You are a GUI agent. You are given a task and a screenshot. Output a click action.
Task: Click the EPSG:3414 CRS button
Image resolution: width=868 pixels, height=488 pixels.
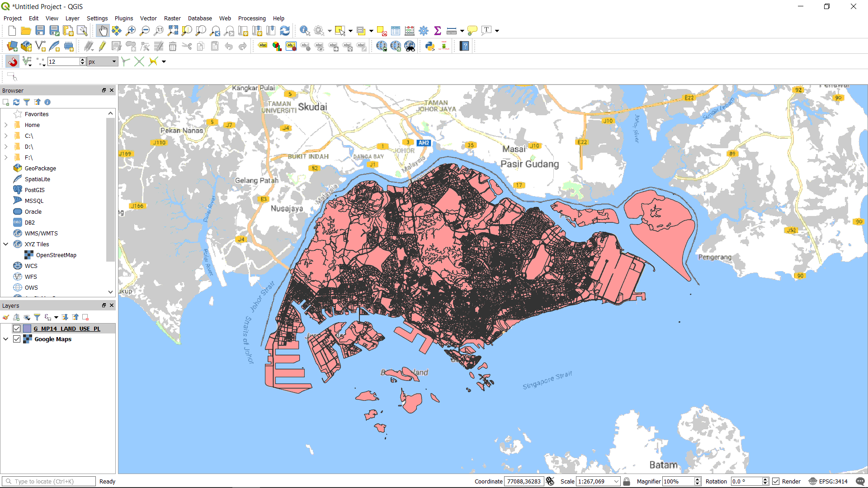point(828,481)
